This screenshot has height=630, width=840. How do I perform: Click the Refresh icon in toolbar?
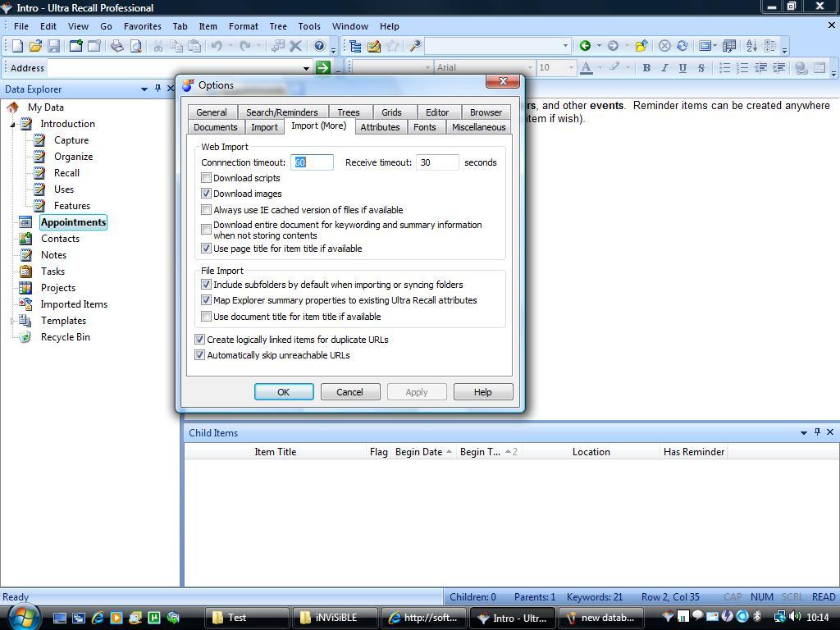[682, 46]
